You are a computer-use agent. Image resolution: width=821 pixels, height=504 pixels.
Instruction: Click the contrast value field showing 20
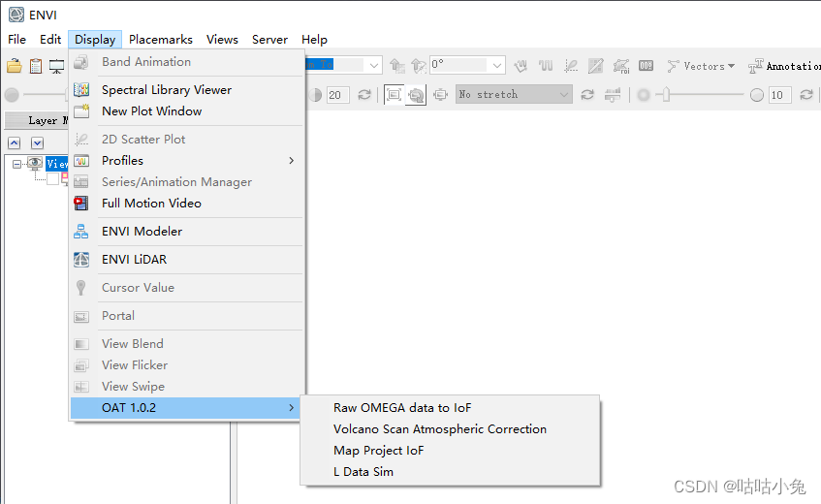pos(338,95)
